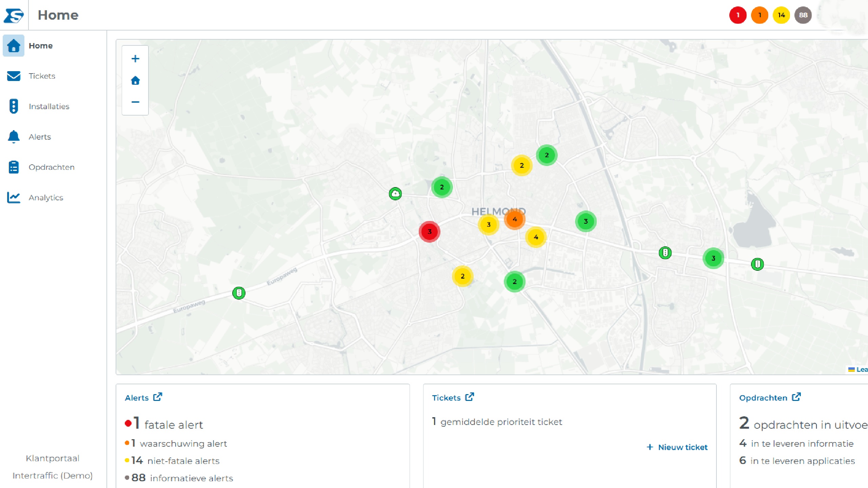The width and height of the screenshot is (868, 488).
Task: Click the Analytics chart icon
Action: (14, 198)
